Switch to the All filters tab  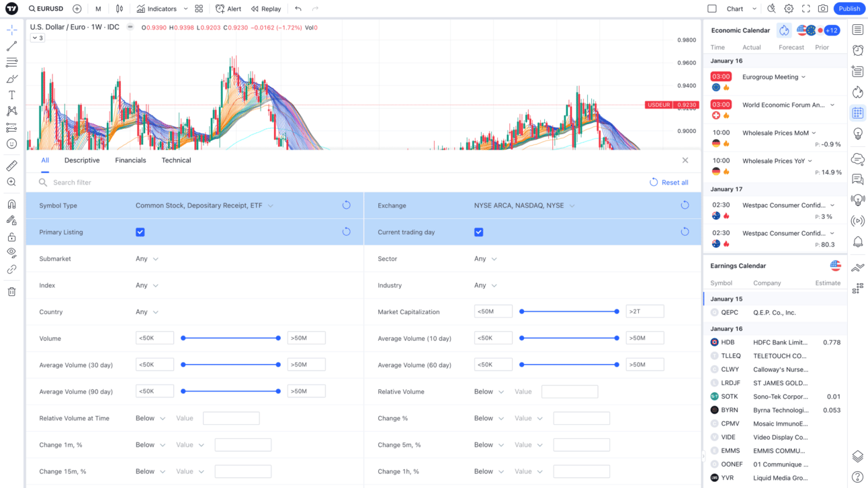45,160
